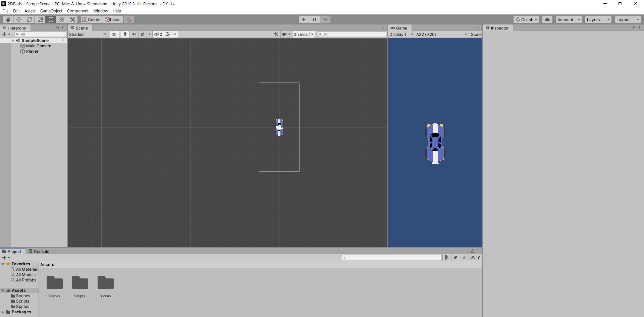Viewport: 644px width, 317px height.
Task: Click the Scene view search field
Action: (x=352, y=34)
